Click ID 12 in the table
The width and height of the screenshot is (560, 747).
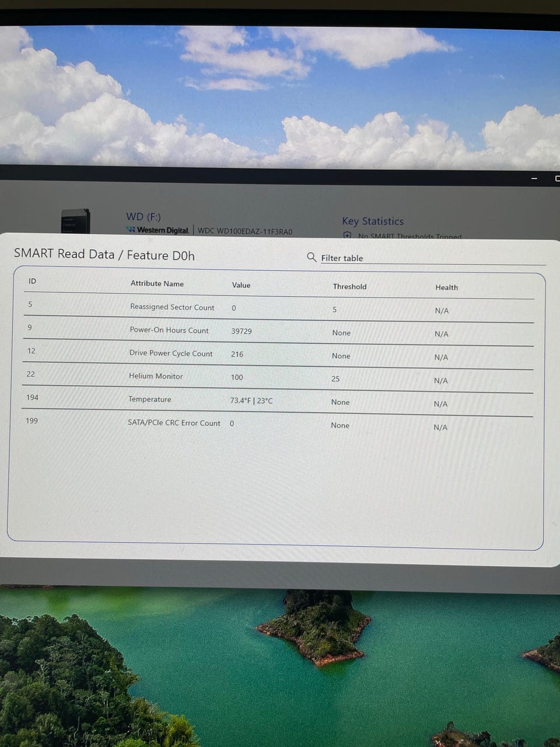[x=32, y=351]
